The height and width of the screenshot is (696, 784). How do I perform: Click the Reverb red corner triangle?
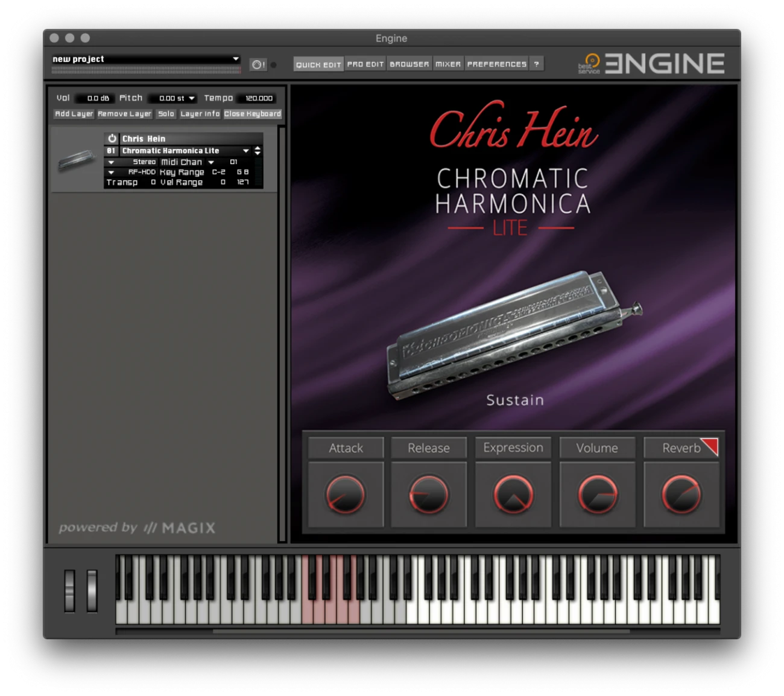pyautogui.click(x=710, y=446)
